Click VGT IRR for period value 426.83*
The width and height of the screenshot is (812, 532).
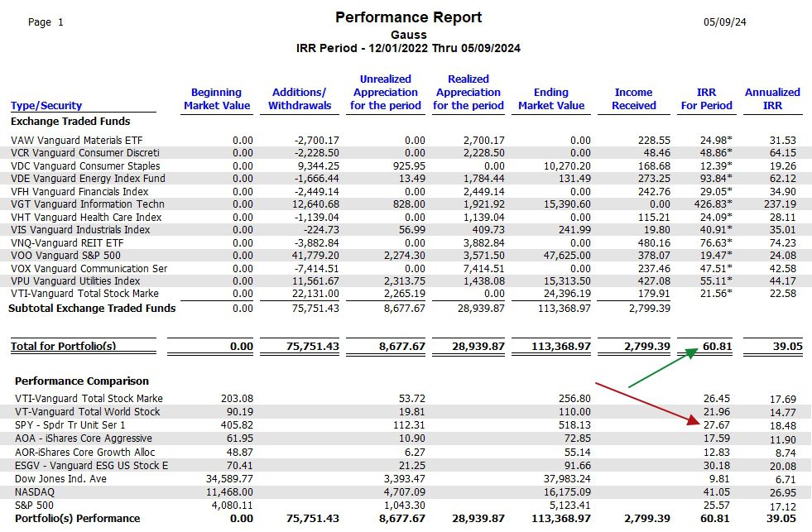(x=714, y=204)
